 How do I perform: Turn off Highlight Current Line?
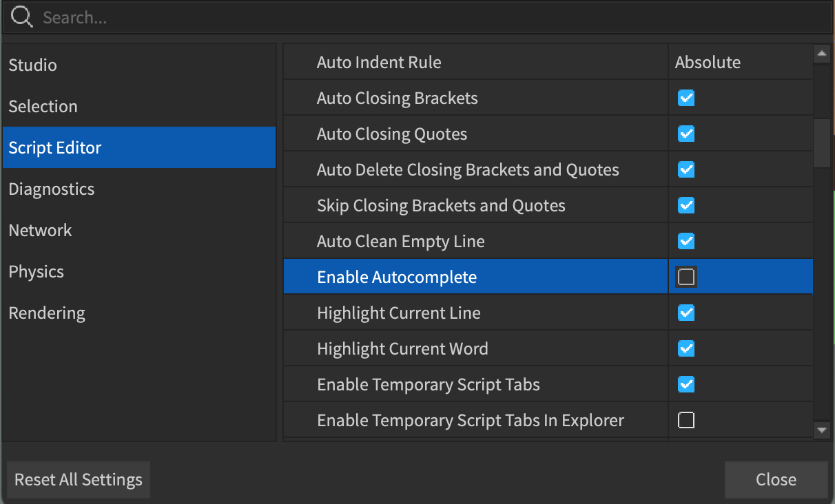tap(686, 312)
